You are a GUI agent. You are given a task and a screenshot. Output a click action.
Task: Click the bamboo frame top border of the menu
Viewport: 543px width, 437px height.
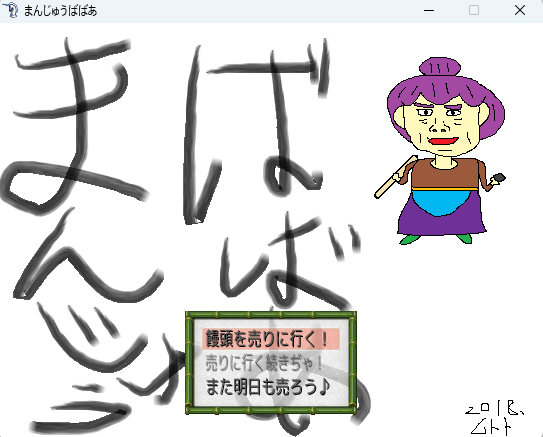click(271, 315)
